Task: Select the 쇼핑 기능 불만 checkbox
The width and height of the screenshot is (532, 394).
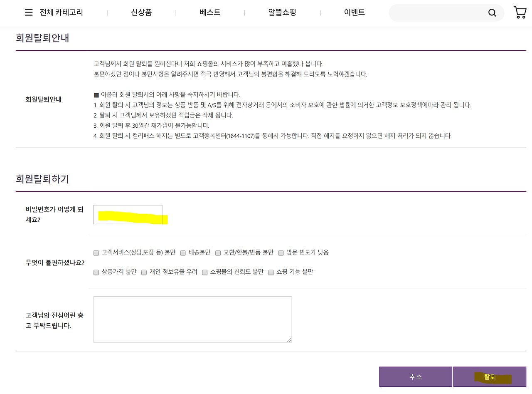Action: 271,272
